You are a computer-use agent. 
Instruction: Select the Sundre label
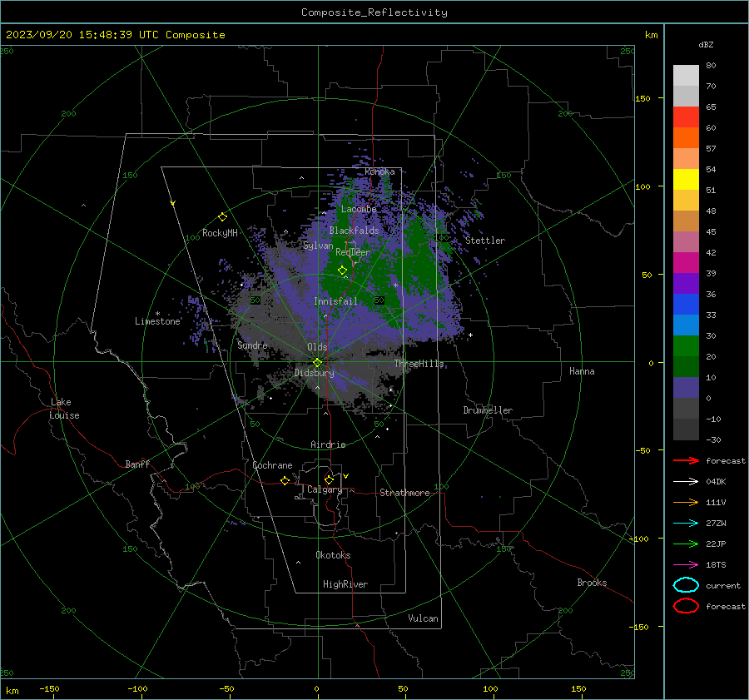coord(252,345)
